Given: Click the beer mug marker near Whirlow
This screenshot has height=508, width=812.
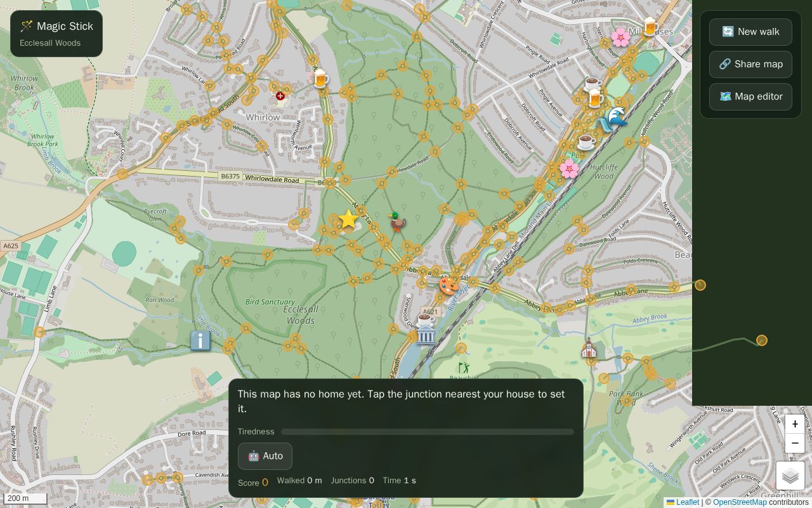Looking at the screenshot, I should point(320,79).
